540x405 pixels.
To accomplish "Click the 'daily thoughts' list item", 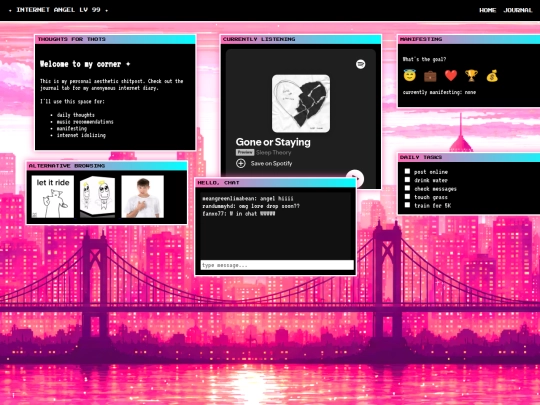I will (x=75, y=115).
